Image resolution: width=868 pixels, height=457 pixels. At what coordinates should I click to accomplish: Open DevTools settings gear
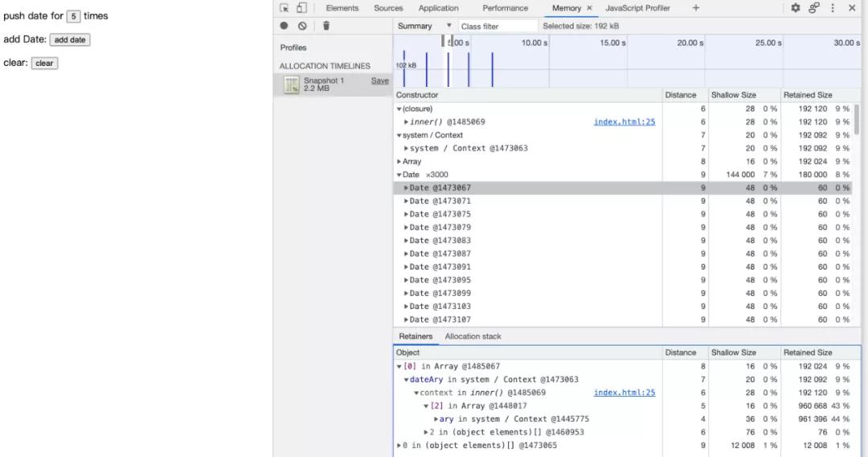(796, 8)
